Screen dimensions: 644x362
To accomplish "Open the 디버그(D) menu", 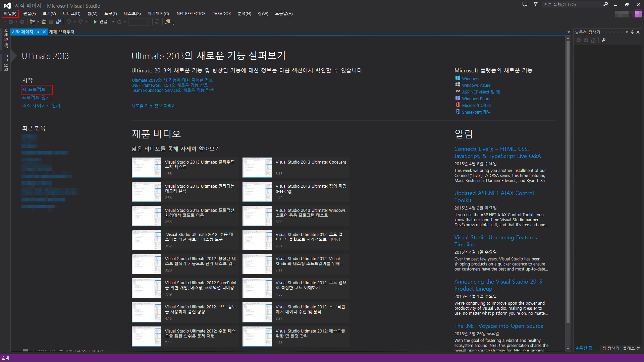I will (71, 14).
